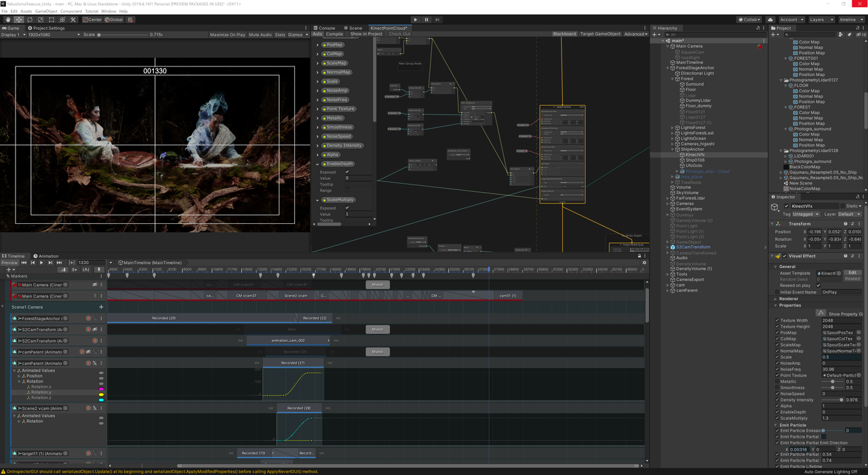This screenshot has height=475, width=868.
Task: Open the custom editor tools icon
Action: point(73,20)
